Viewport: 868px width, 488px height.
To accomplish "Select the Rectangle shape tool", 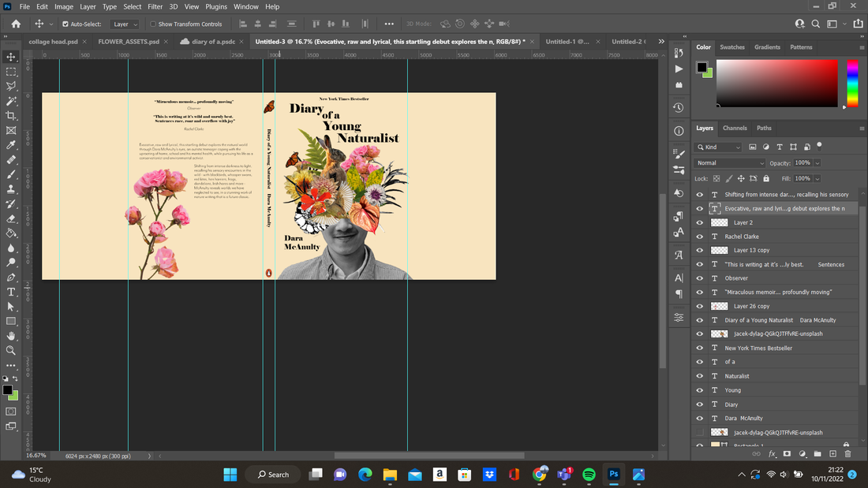I will click(11, 321).
